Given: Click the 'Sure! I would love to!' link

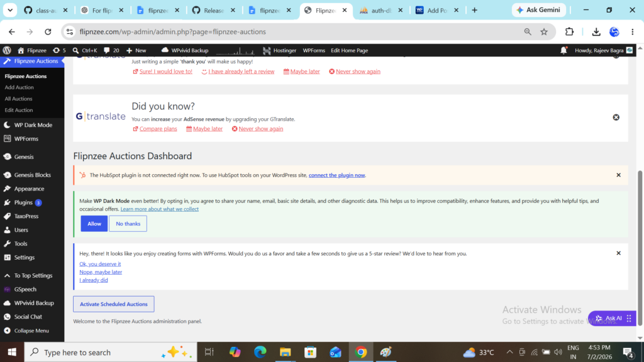Looking at the screenshot, I should coord(165,72).
